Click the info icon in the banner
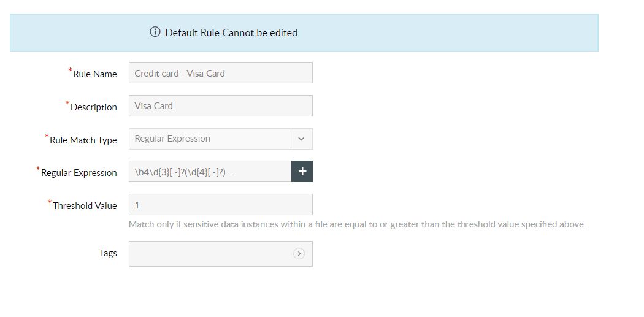The height and width of the screenshot is (317, 644). pos(155,32)
